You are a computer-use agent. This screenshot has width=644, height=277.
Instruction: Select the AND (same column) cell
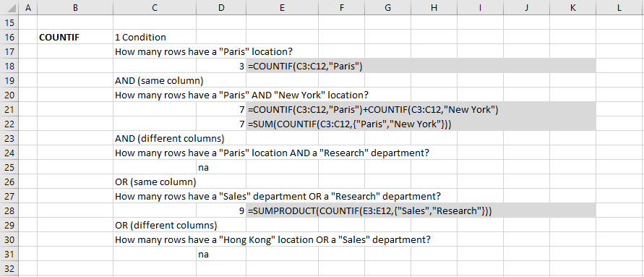click(x=159, y=80)
